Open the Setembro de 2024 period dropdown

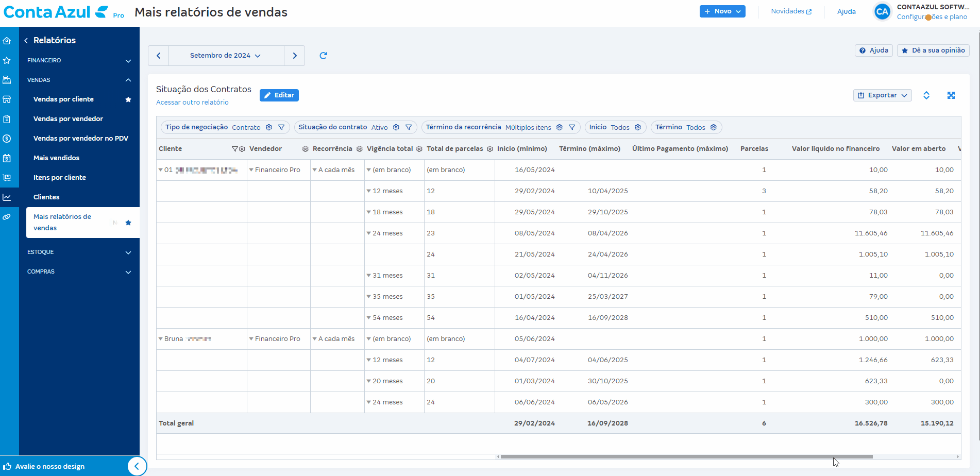[x=226, y=56]
